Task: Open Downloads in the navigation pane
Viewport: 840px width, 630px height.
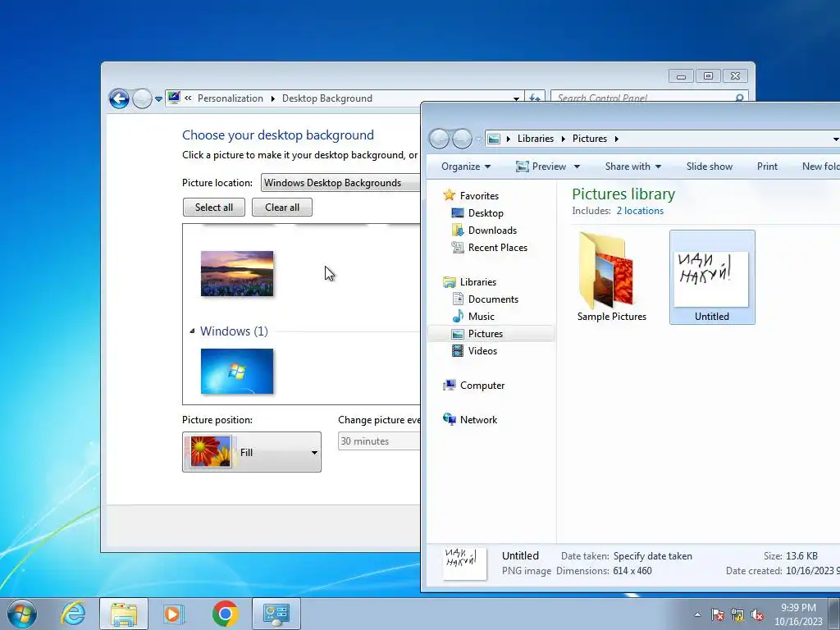Action: pos(492,231)
